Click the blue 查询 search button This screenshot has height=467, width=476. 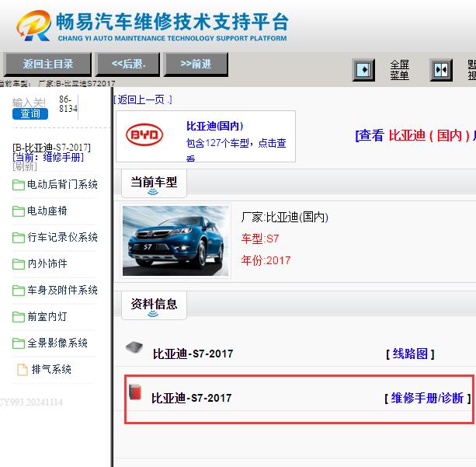(30, 113)
